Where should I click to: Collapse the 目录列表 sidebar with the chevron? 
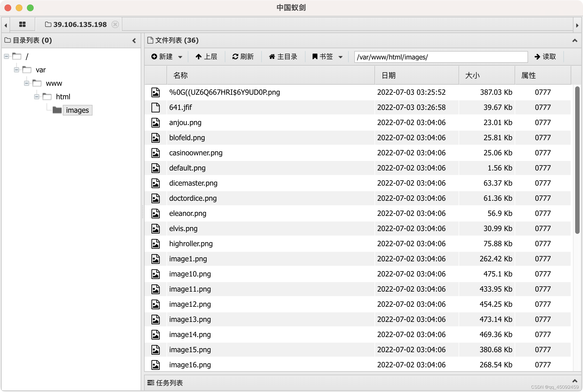(134, 41)
